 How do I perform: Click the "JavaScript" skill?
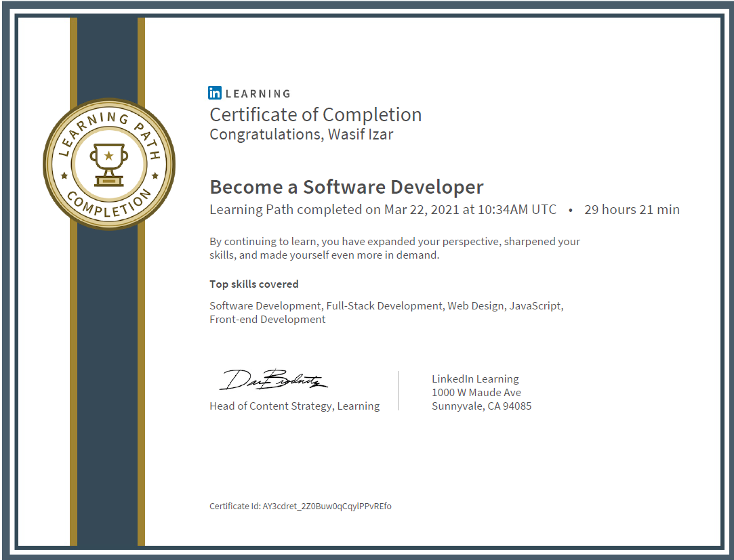click(x=535, y=306)
